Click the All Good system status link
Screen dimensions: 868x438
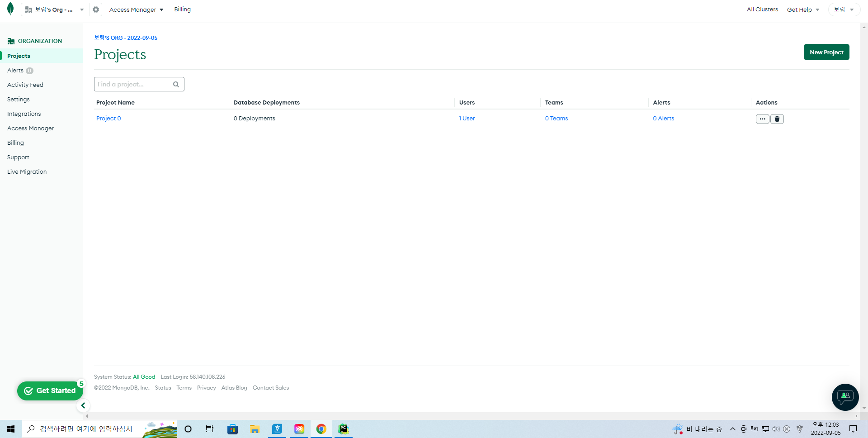click(144, 377)
